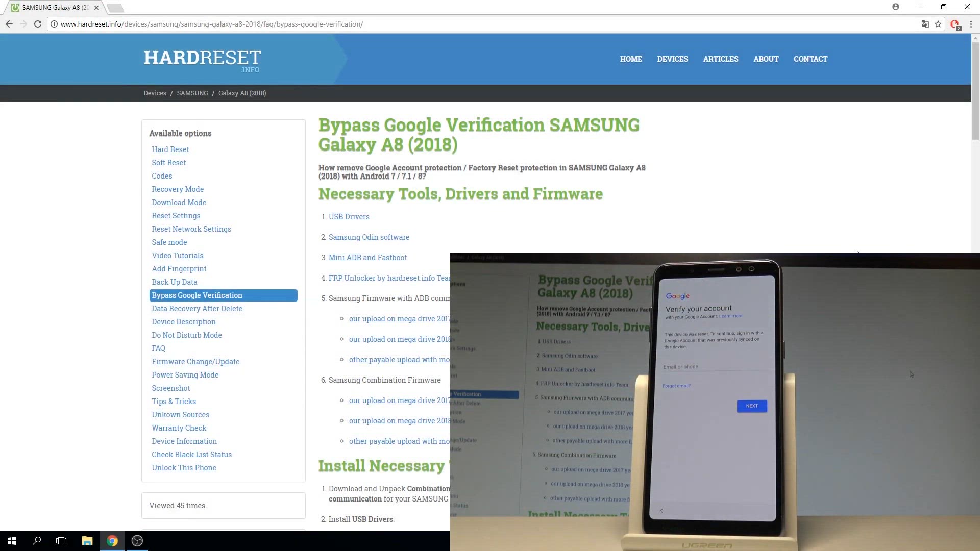The height and width of the screenshot is (551, 980).
Task: Click the Task View taskbar icon
Action: click(61, 540)
